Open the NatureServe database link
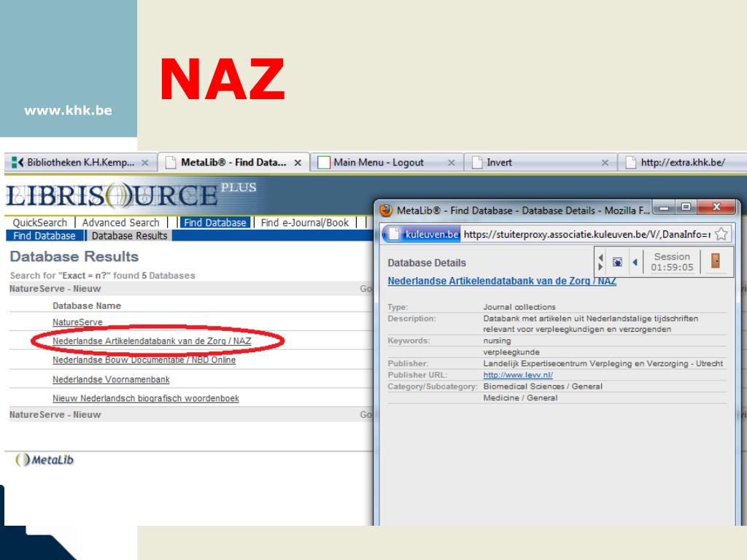 pos(77,322)
